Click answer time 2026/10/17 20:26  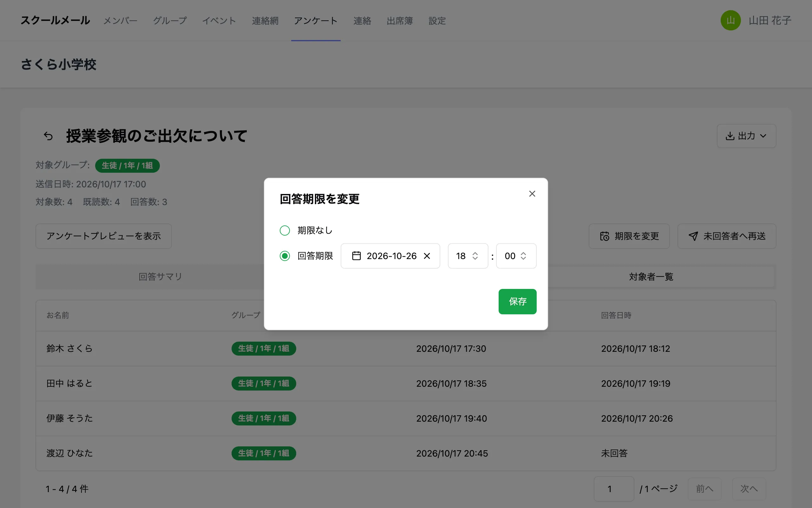pos(637,418)
